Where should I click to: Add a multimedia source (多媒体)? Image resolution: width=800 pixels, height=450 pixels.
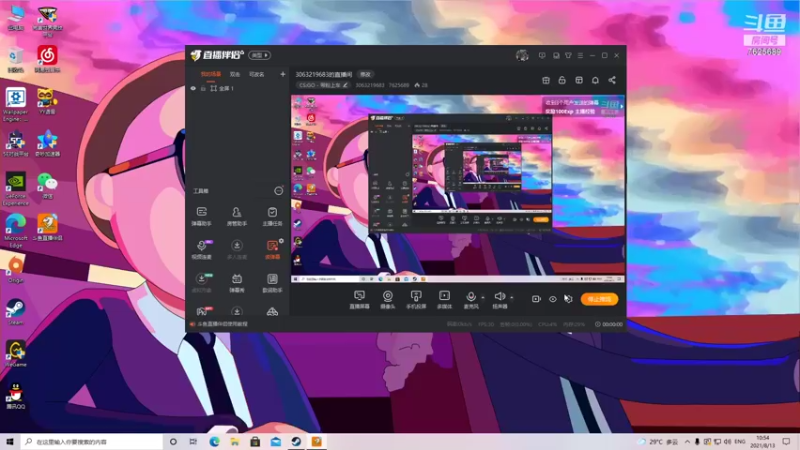[444, 299]
